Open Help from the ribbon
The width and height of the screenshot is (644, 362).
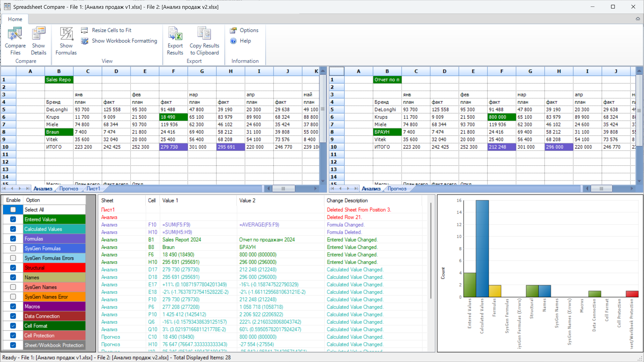point(240,41)
